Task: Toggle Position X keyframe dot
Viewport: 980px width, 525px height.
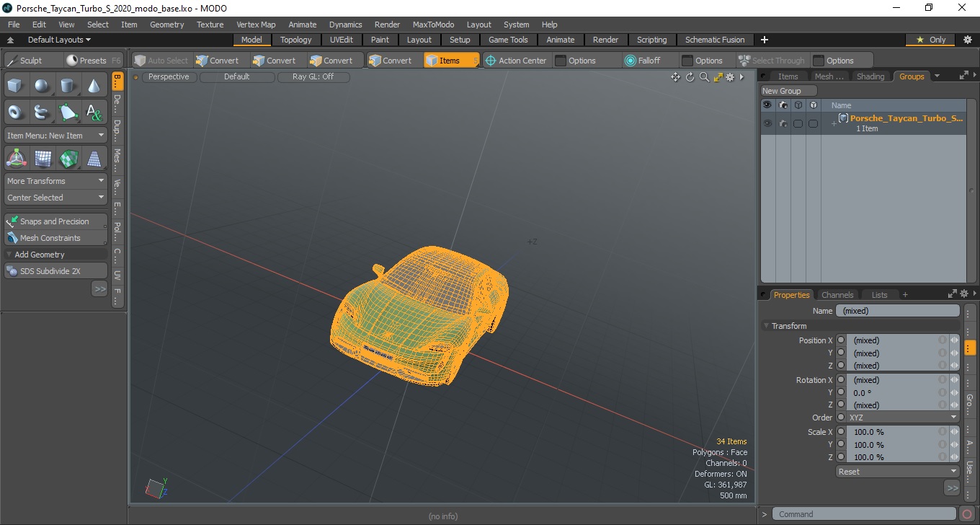Action: coord(841,340)
